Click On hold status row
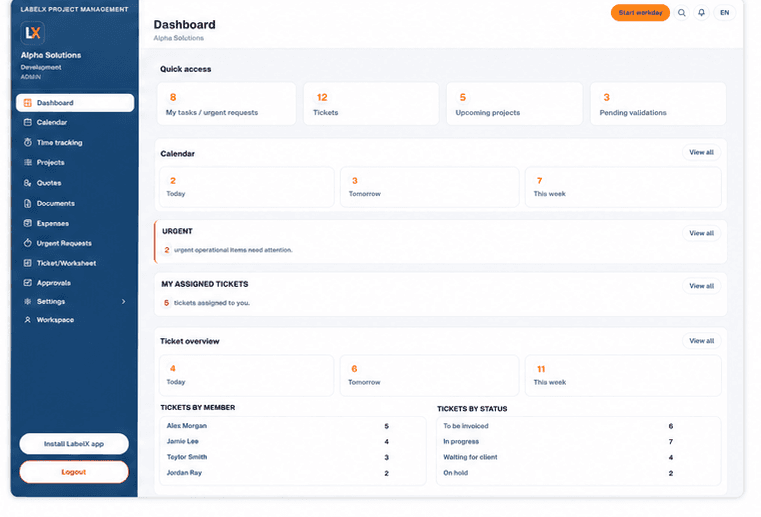Screen dimensions: 761x517 pos(579,473)
